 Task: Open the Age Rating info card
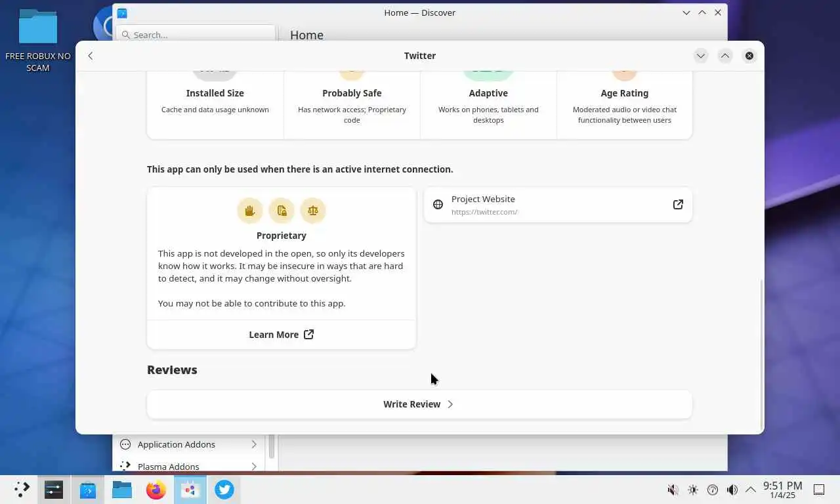625,105
